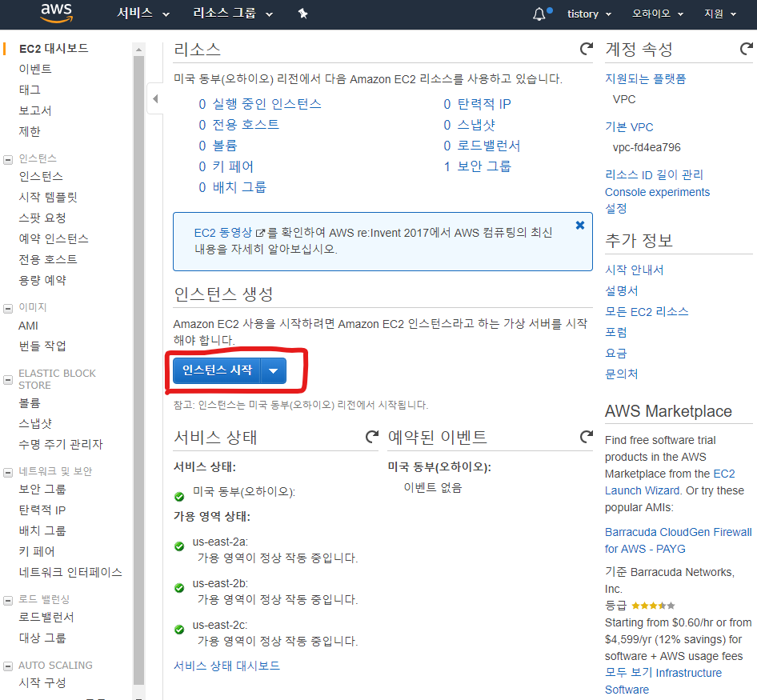Select EC2 대시보드 in sidebar
This screenshot has height=700, width=757.
coord(54,49)
